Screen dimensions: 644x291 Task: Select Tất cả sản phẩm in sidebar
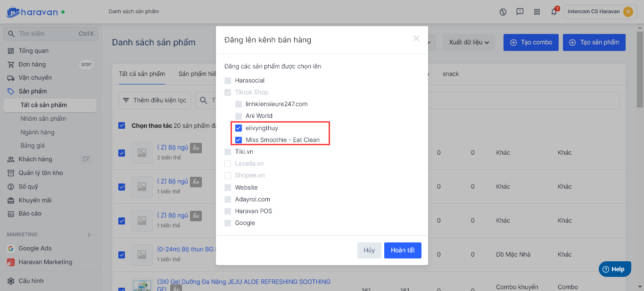coord(50,105)
